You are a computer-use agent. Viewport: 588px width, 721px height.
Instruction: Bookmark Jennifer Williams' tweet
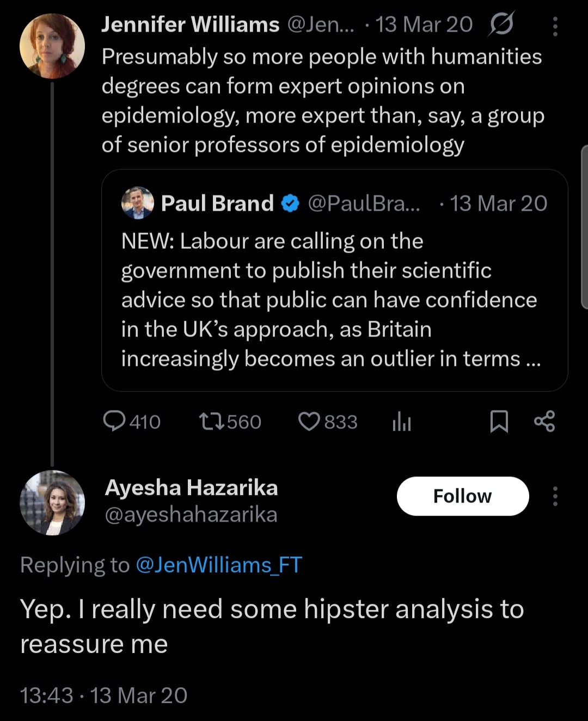499,421
